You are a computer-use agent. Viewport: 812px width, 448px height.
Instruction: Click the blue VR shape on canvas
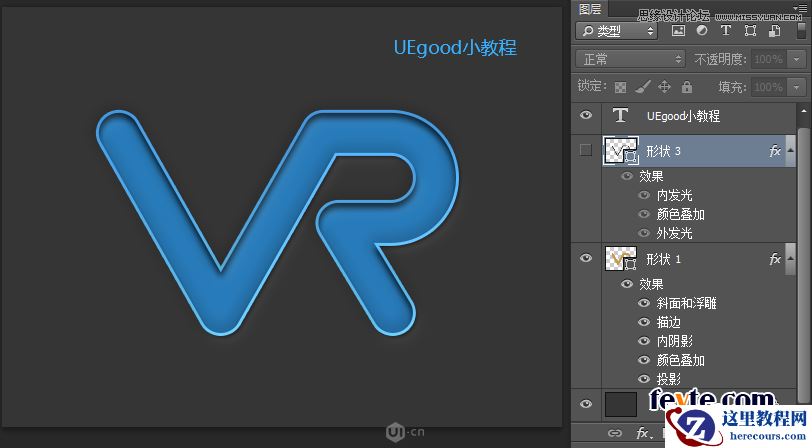278,222
